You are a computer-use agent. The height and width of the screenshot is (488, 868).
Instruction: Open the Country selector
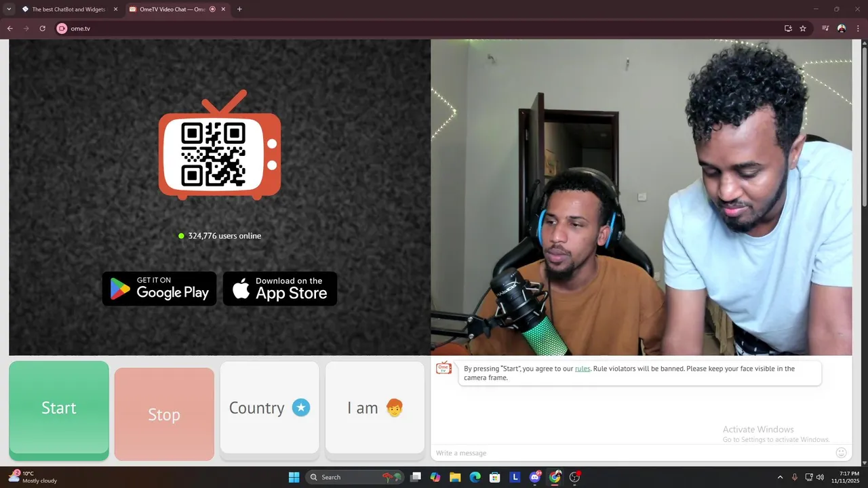(x=269, y=407)
